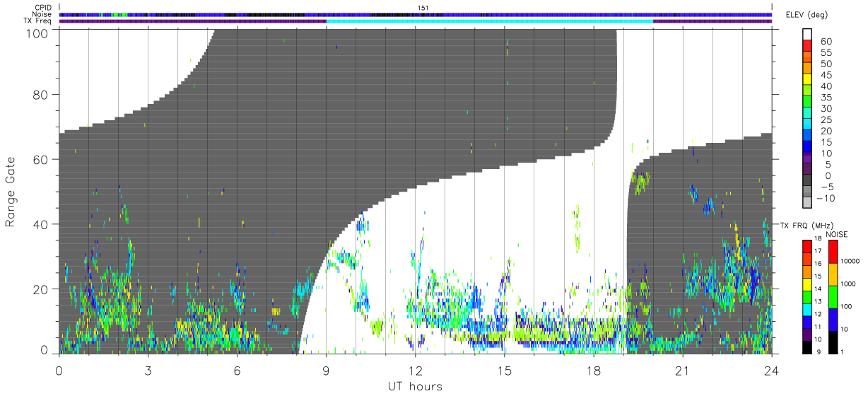Click the CPID value 151
The height and width of the screenshot is (401, 868).
tap(423, 8)
